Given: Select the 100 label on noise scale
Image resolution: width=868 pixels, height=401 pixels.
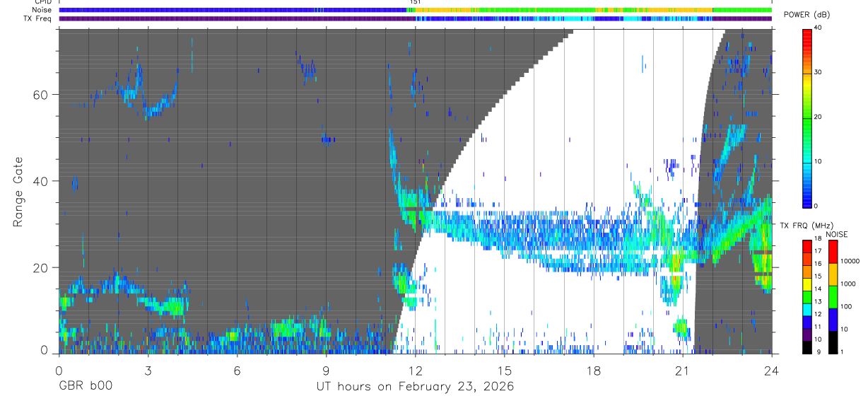Looking at the screenshot, I should tap(845, 306).
